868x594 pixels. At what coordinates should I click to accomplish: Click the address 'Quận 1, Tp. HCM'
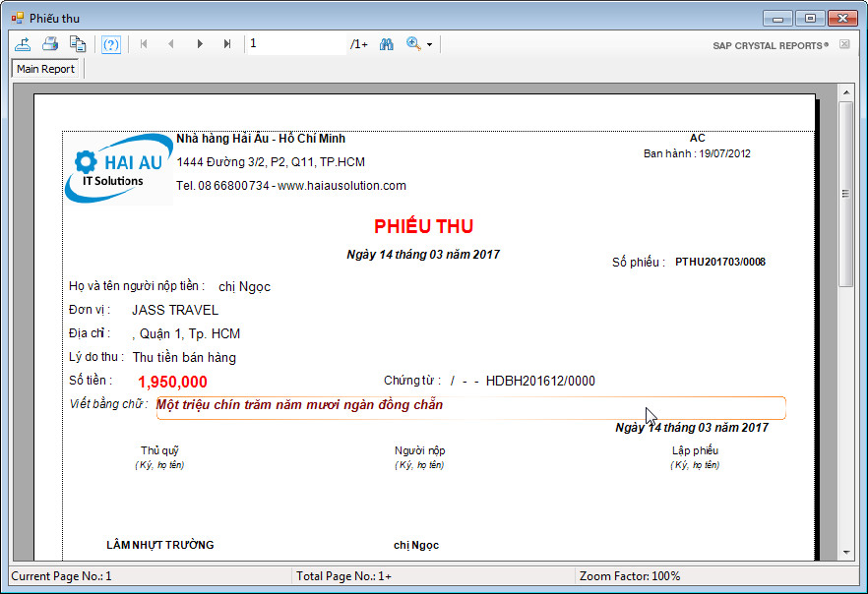pyautogui.click(x=189, y=334)
